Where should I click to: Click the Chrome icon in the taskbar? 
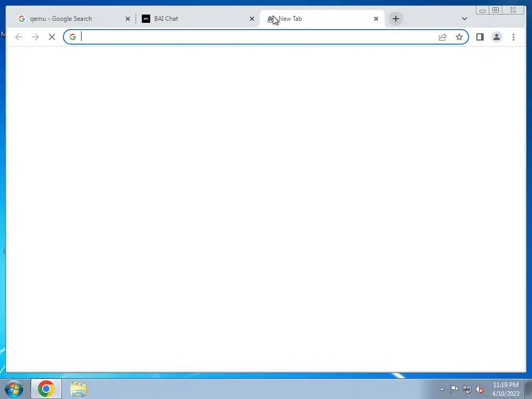coord(46,389)
